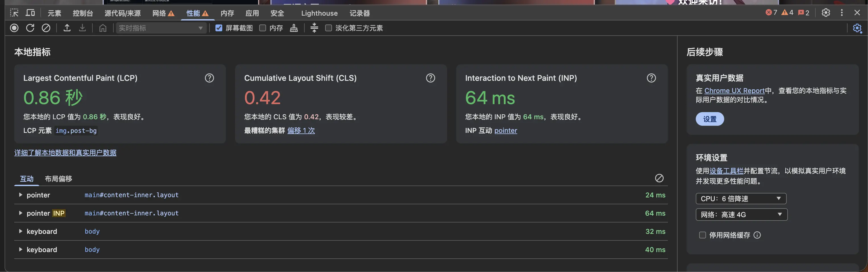Open the CPU 6 倍降速 dropdown
This screenshot has width=868, height=272.
(x=741, y=199)
